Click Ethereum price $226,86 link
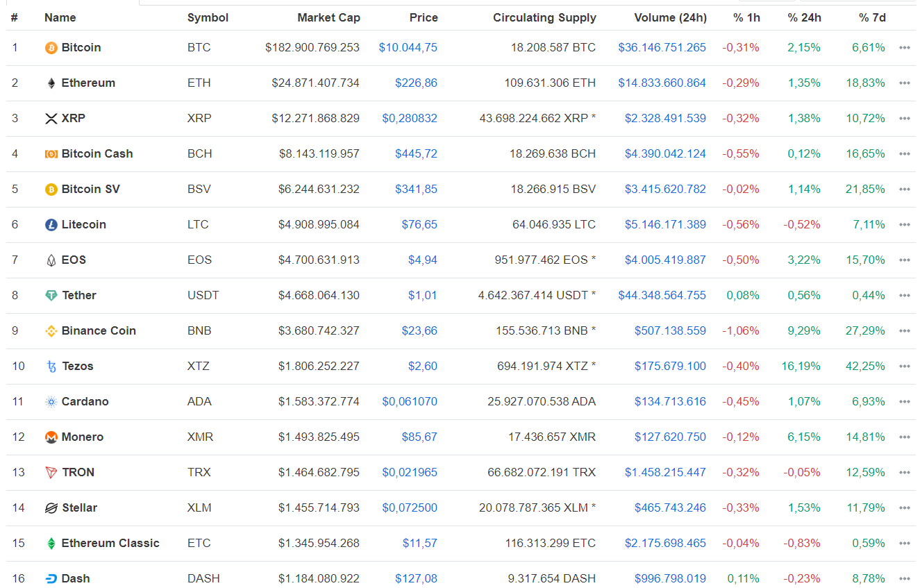 pos(416,83)
